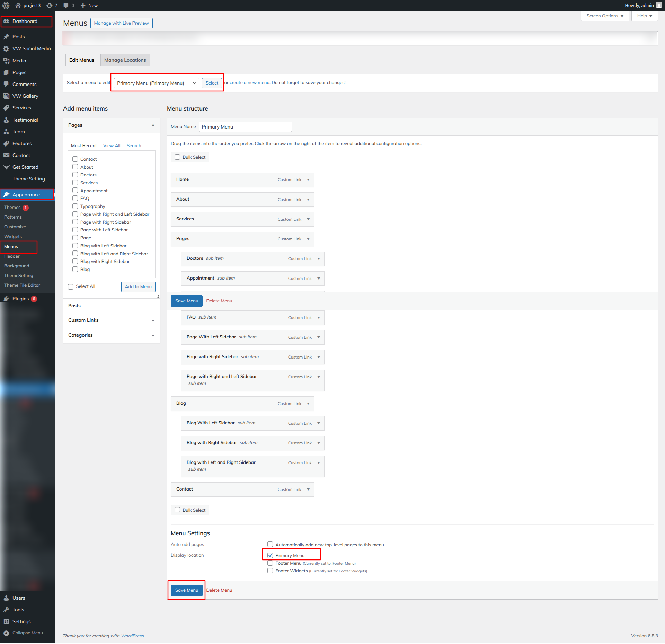
Task: Click the Add to Menu button
Action: (138, 286)
